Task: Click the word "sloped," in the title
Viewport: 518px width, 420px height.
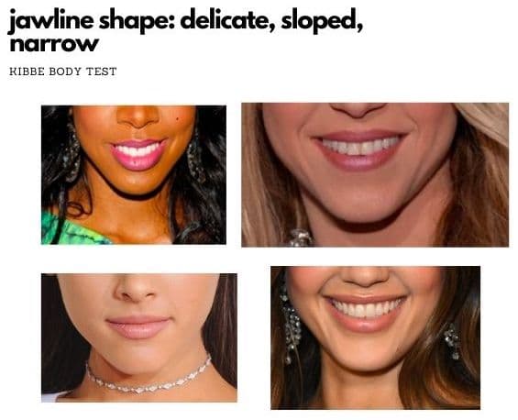Action: (322, 20)
